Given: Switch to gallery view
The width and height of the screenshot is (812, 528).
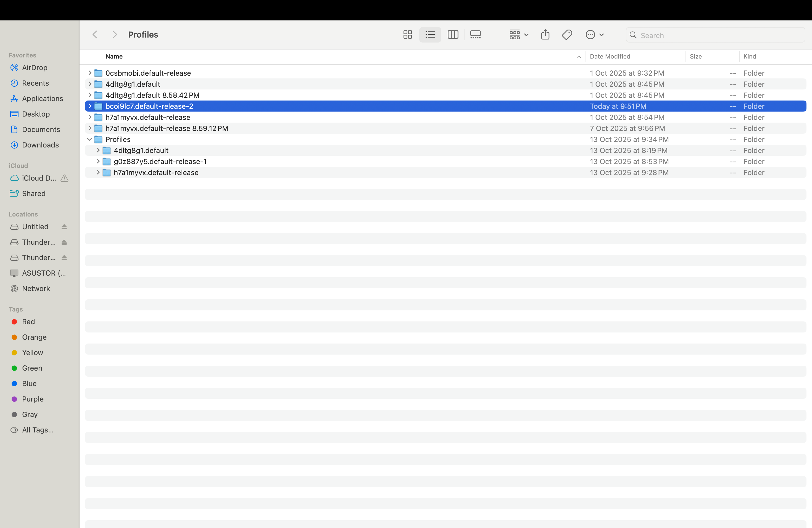Looking at the screenshot, I should click(x=475, y=35).
